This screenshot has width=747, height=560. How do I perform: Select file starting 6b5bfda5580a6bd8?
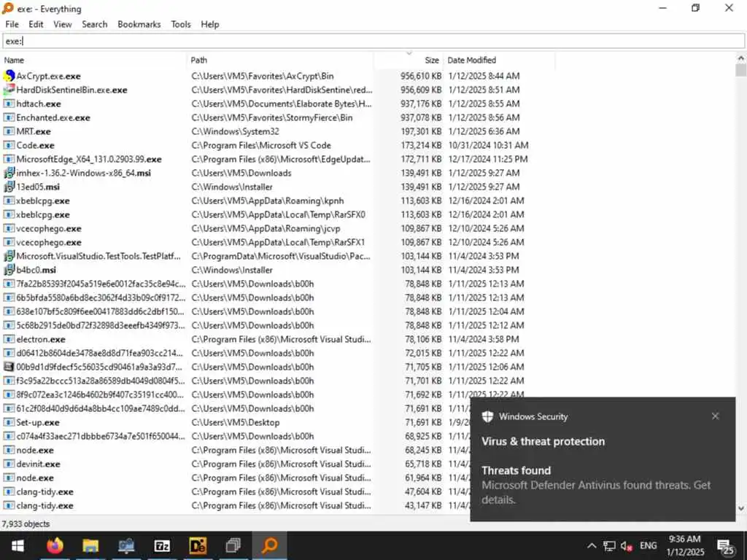[101, 297]
